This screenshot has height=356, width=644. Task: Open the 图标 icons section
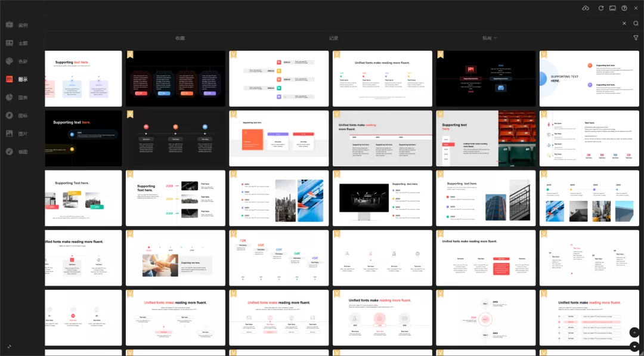(x=17, y=115)
